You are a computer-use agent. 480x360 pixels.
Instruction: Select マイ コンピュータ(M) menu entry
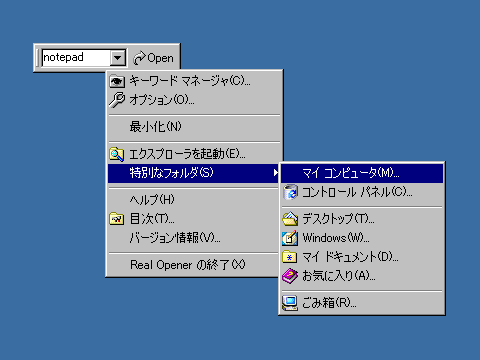[362, 173]
